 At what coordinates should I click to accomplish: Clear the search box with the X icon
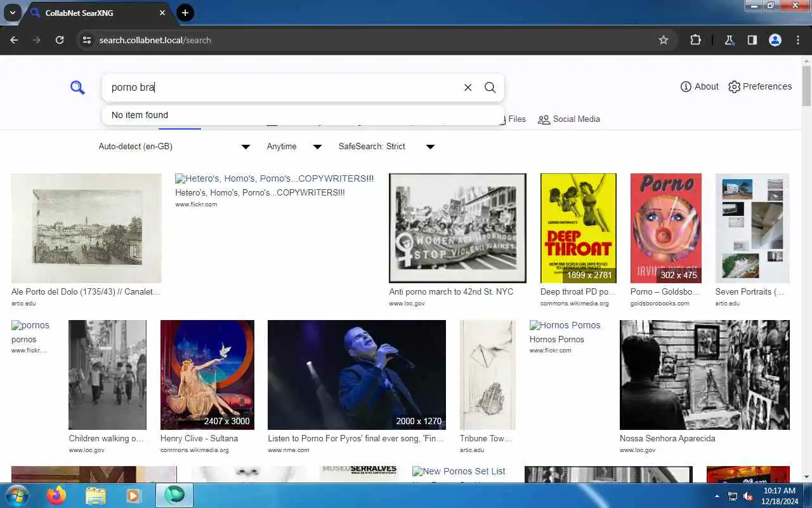pos(468,88)
